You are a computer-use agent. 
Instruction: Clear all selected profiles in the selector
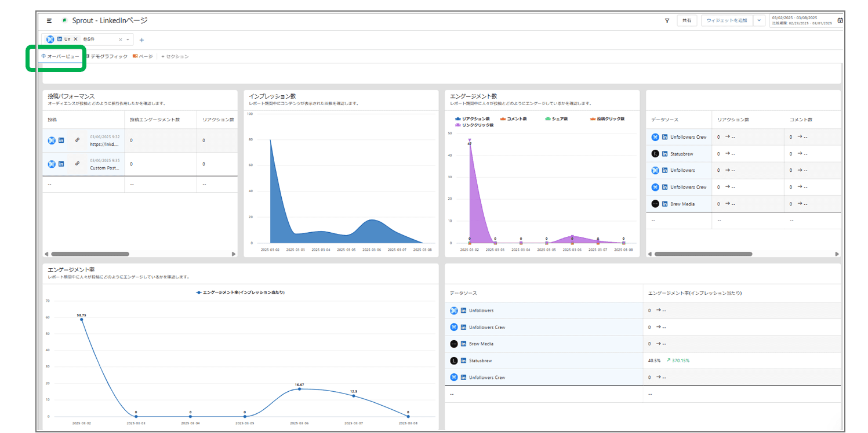click(x=121, y=39)
